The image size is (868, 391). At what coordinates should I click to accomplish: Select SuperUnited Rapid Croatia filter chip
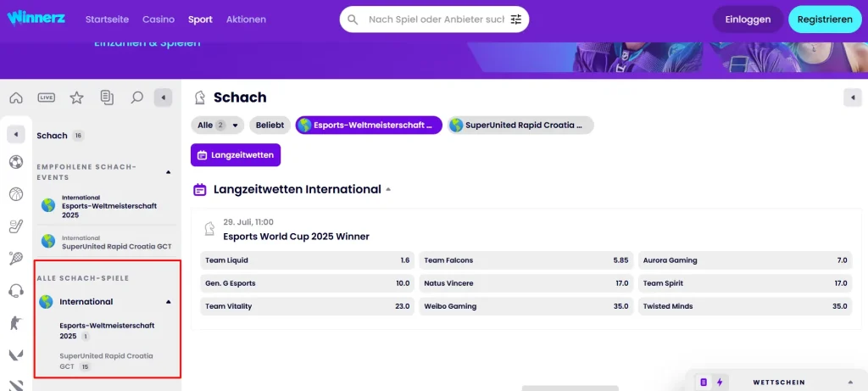[520, 126]
